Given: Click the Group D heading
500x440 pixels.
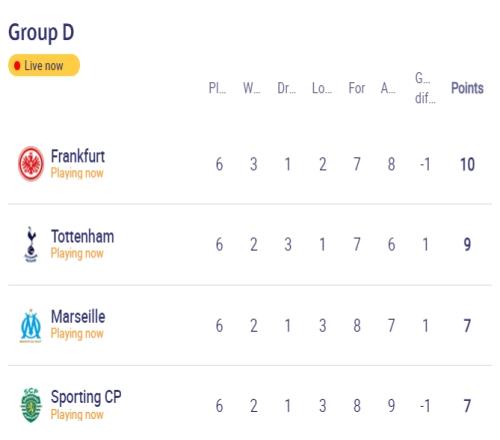Looking at the screenshot, I should (41, 33).
